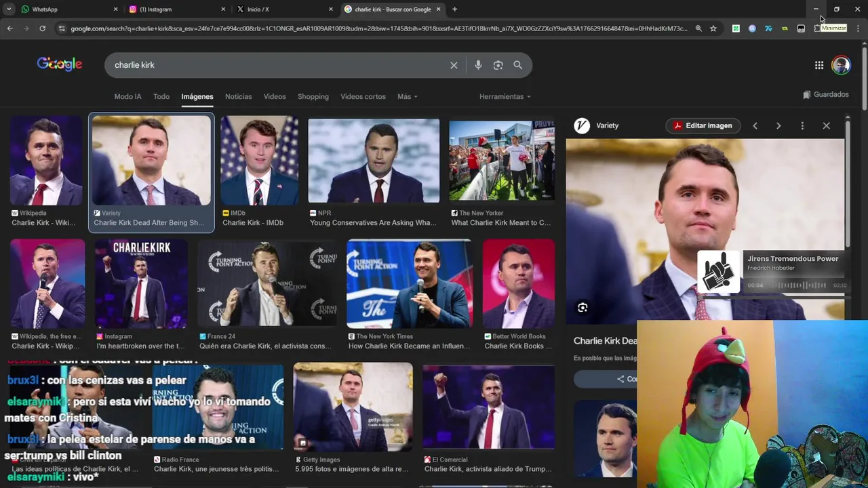Click the browser address bar URL
The image size is (868, 488).
click(378, 28)
